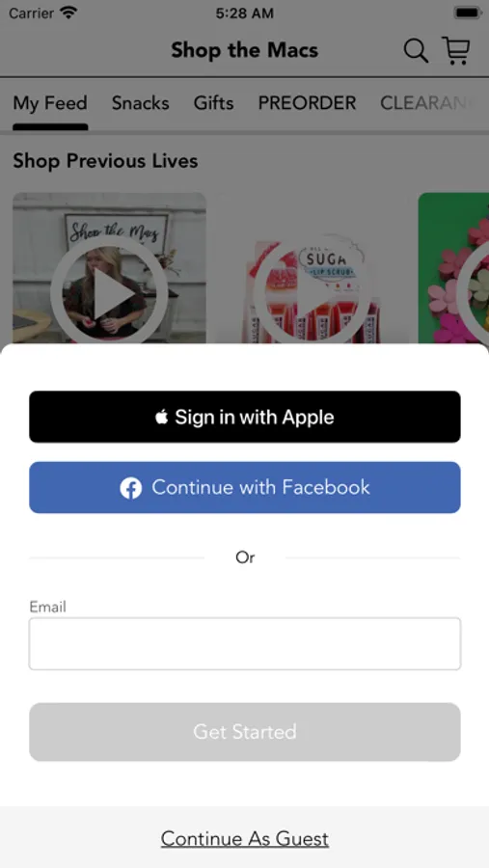Open the search magnifier icon
This screenshot has height=868, width=489.
[416, 51]
